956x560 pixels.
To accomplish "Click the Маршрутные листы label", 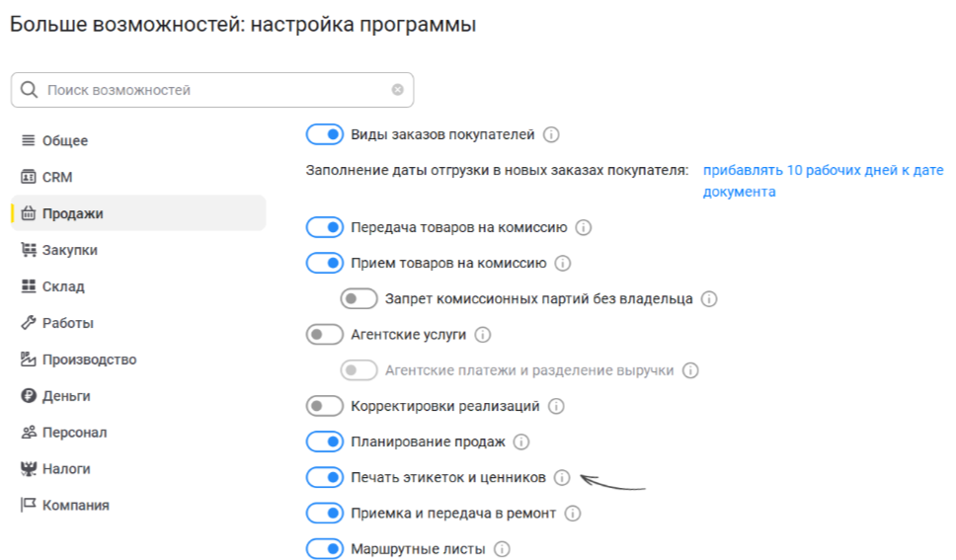I will click(x=418, y=549).
